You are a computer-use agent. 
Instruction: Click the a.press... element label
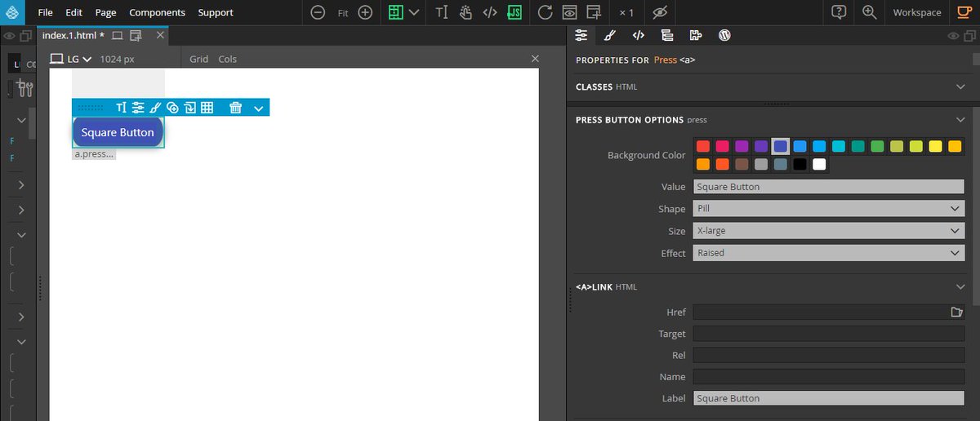click(94, 153)
